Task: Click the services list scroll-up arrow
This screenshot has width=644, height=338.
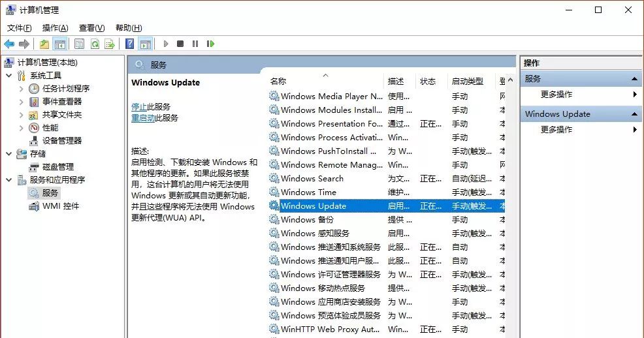Action: click(511, 80)
